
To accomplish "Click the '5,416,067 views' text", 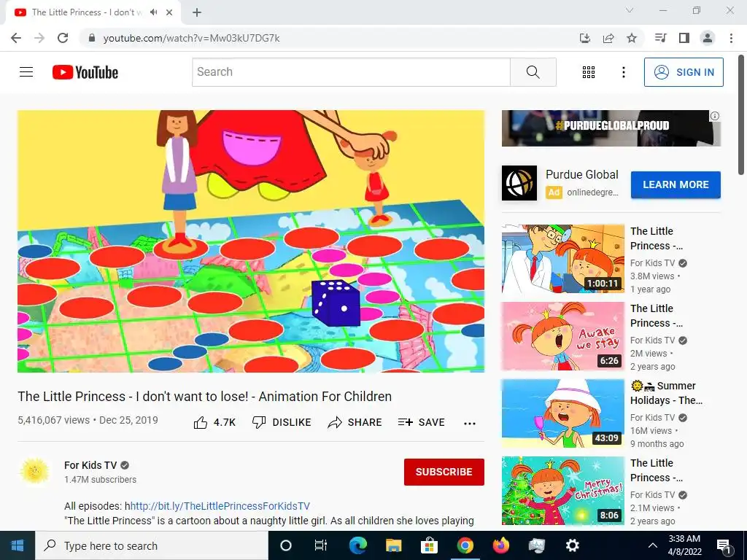I will point(54,421).
